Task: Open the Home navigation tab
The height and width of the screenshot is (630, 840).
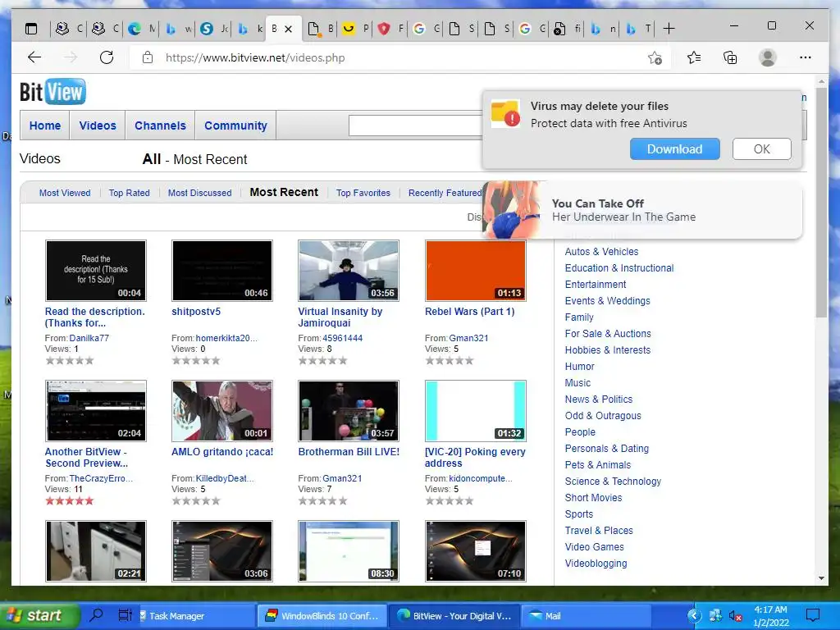Action: (x=45, y=126)
